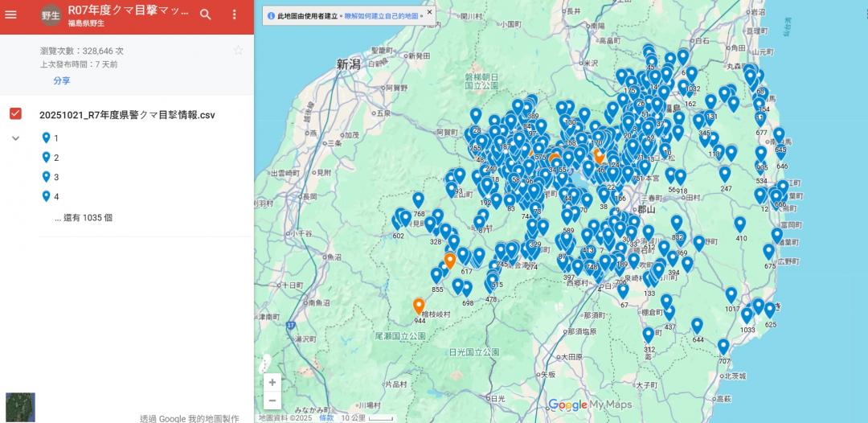Click the search magnifier icon

point(206,14)
